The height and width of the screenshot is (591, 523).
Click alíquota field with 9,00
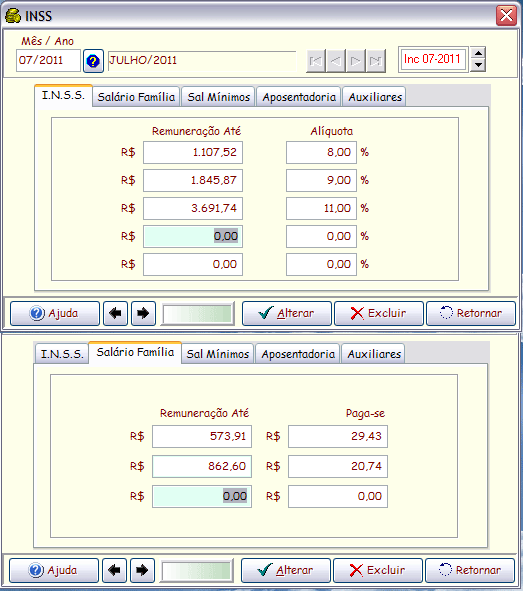click(321, 181)
